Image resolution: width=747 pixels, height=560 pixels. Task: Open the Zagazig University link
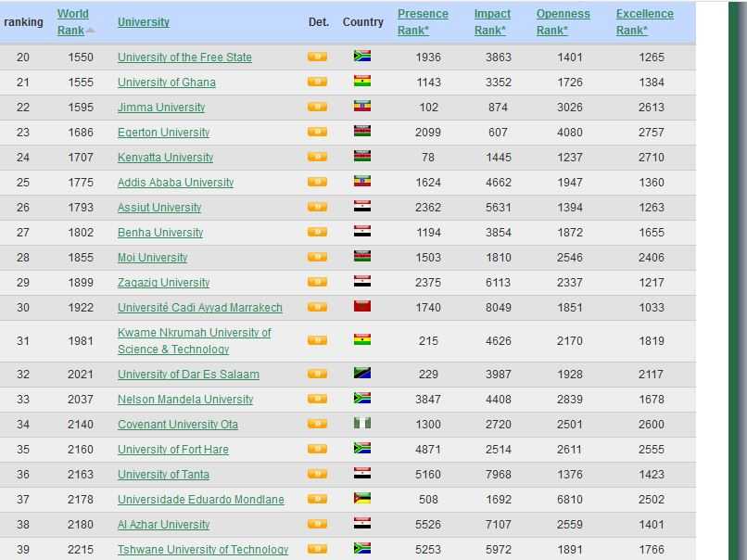pos(163,283)
